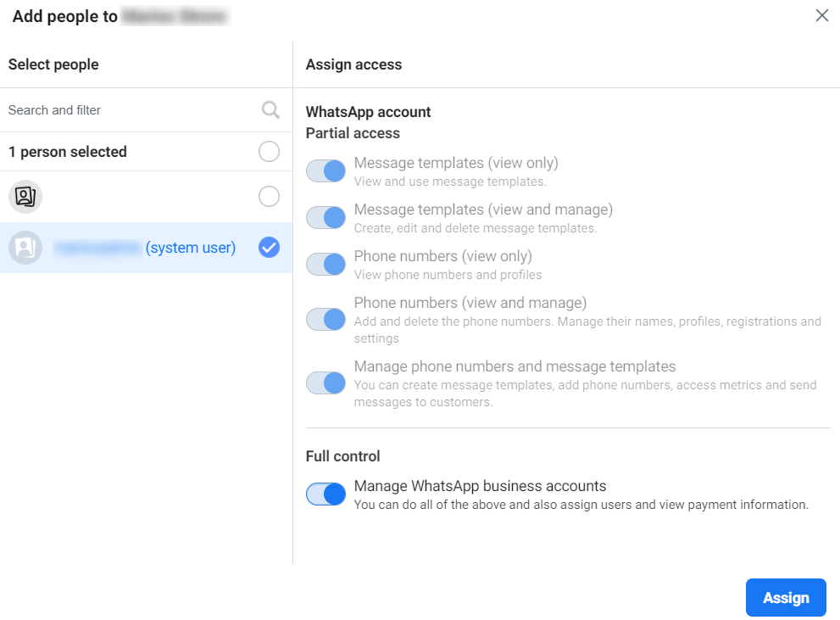Click 'Full control' label
The width and height of the screenshot is (840, 620).
tap(342, 456)
